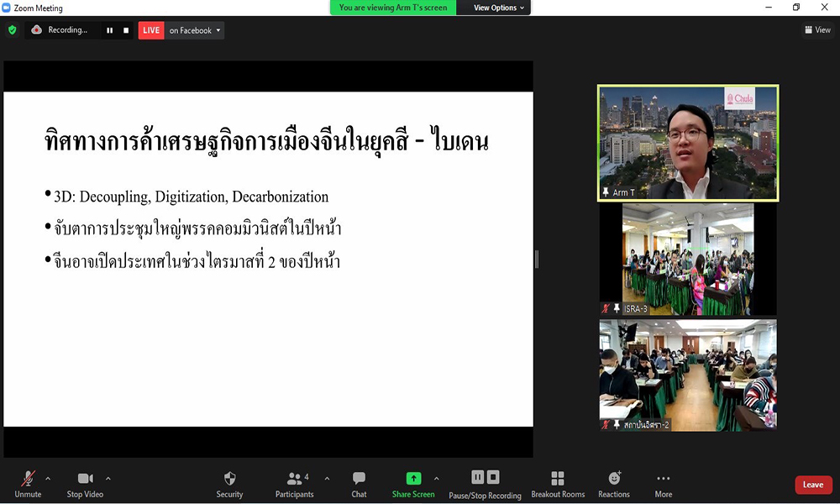Leave the meeting

(x=813, y=485)
